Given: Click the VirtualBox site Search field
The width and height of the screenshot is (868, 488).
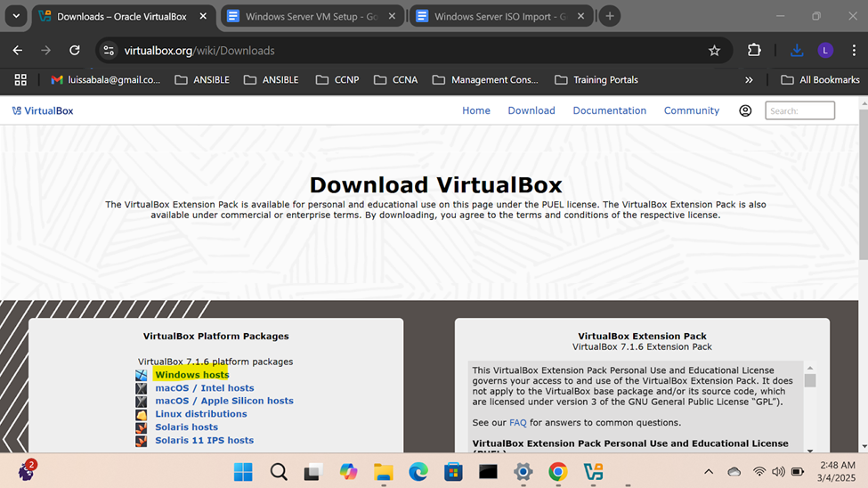Looking at the screenshot, I should click(x=800, y=110).
